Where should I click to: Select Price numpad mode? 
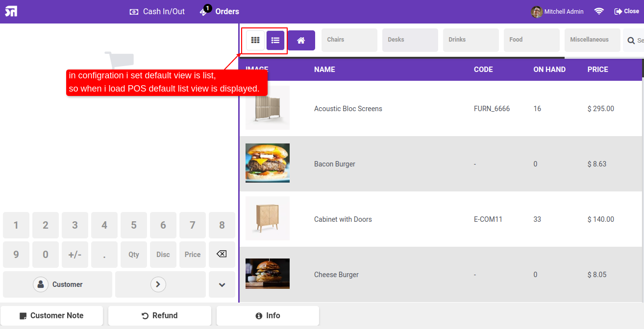pyautogui.click(x=193, y=255)
